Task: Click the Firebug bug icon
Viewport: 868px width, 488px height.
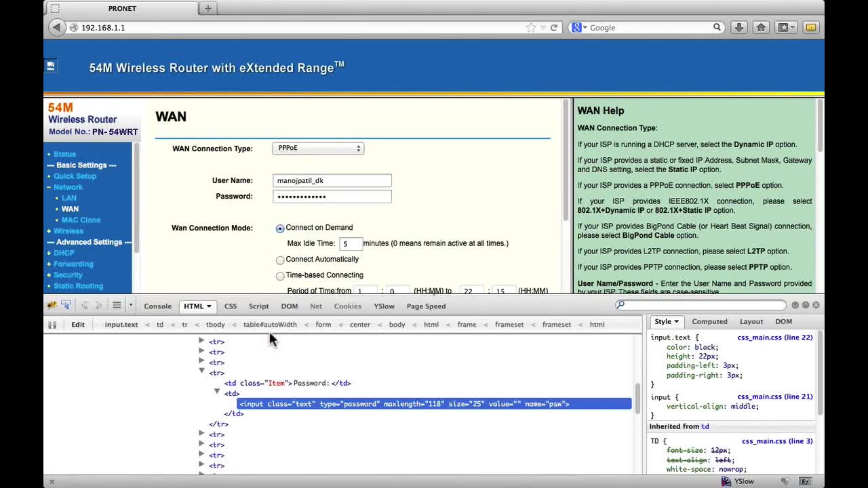Action: 52,306
